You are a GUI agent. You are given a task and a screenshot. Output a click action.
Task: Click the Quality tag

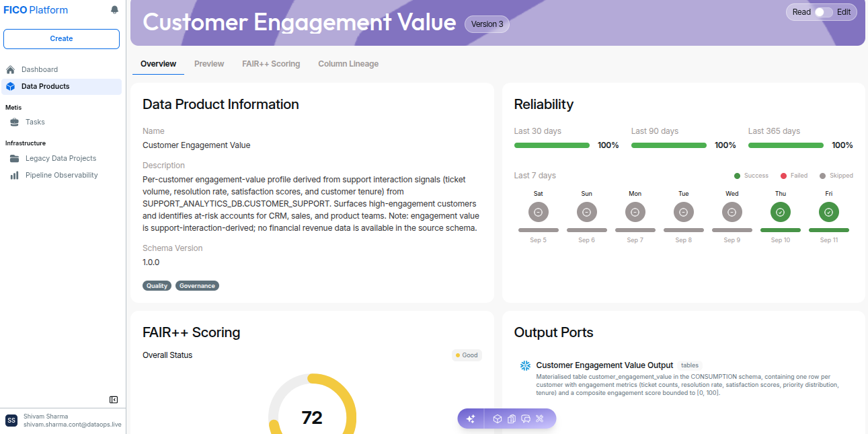coord(157,285)
